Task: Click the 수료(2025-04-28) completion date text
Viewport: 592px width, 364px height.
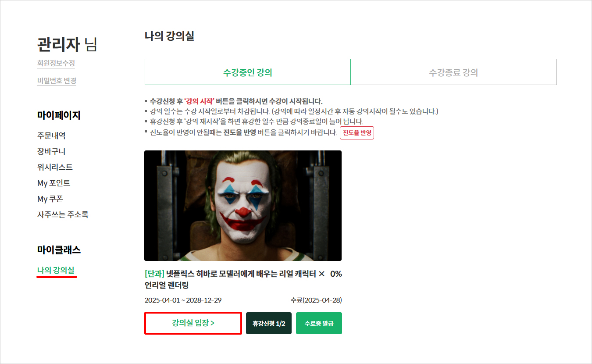Action: click(316, 300)
